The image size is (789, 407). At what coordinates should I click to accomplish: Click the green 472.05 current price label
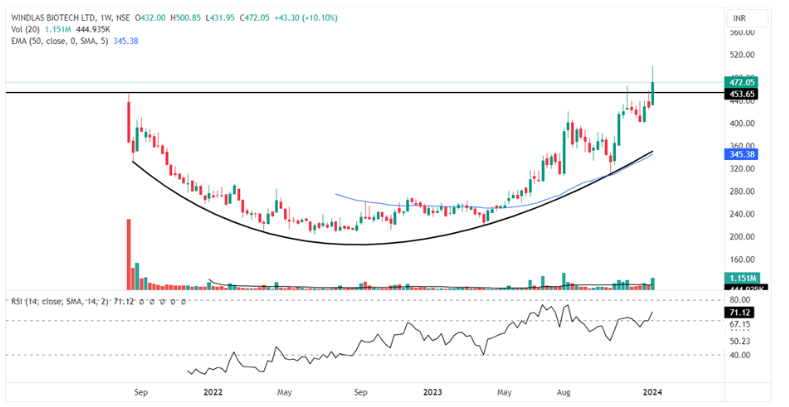[x=743, y=82]
